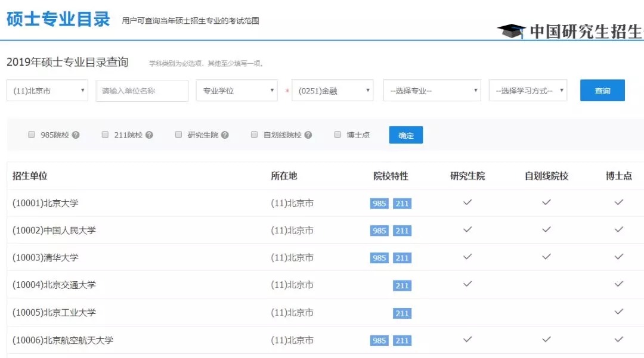Click 985 badge in 北京航空航天大学 row

(x=379, y=341)
